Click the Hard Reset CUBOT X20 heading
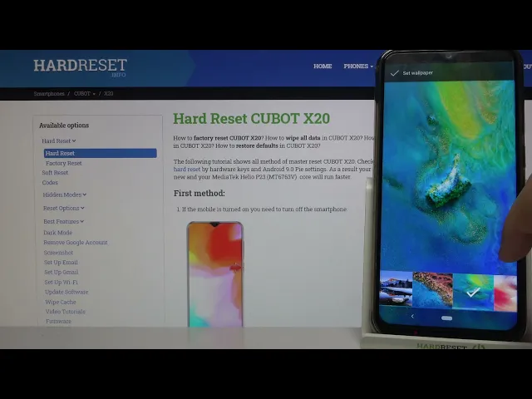This screenshot has width=532, height=399. 251,119
